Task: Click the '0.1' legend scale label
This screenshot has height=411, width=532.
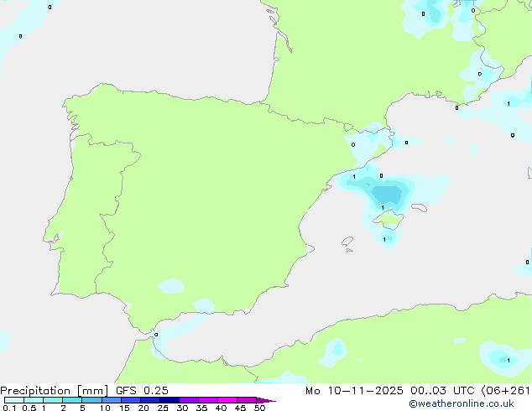Action: pyautogui.click(x=9, y=408)
